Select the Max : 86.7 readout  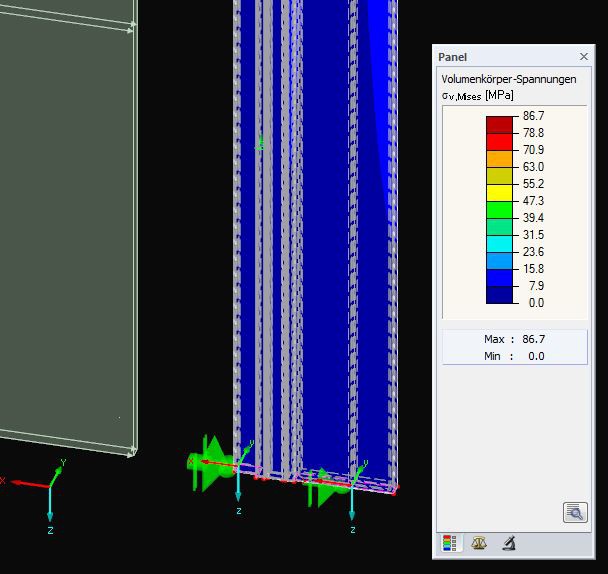515,339
